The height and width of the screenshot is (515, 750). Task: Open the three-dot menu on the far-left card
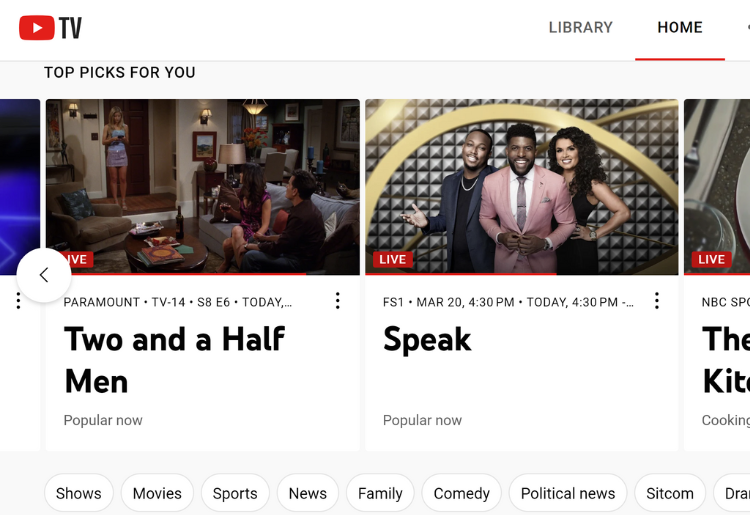[18, 301]
